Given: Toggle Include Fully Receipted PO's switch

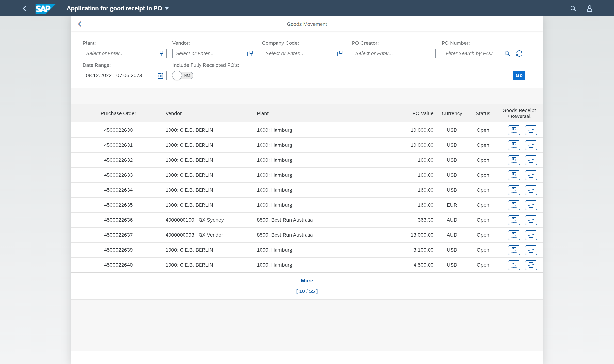Looking at the screenshot, I should [x=182, y=75].
